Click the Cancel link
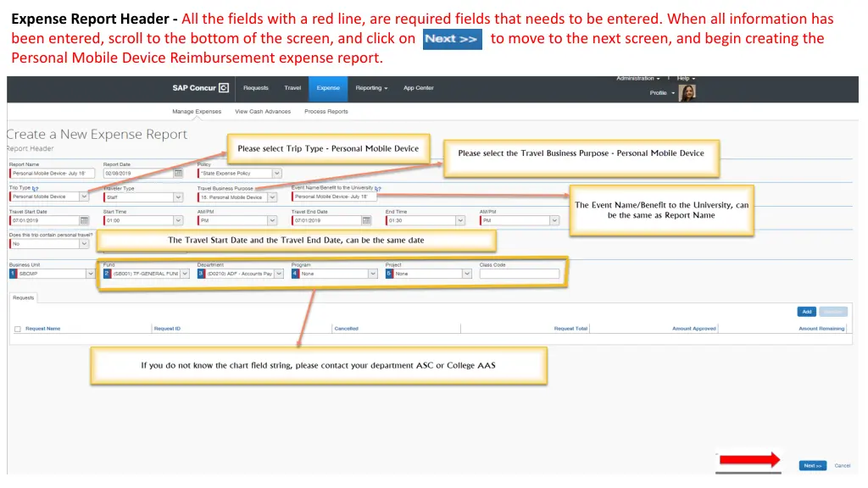Image resolution: width=868 pixels, height=488 pixels. pos(843,465)
